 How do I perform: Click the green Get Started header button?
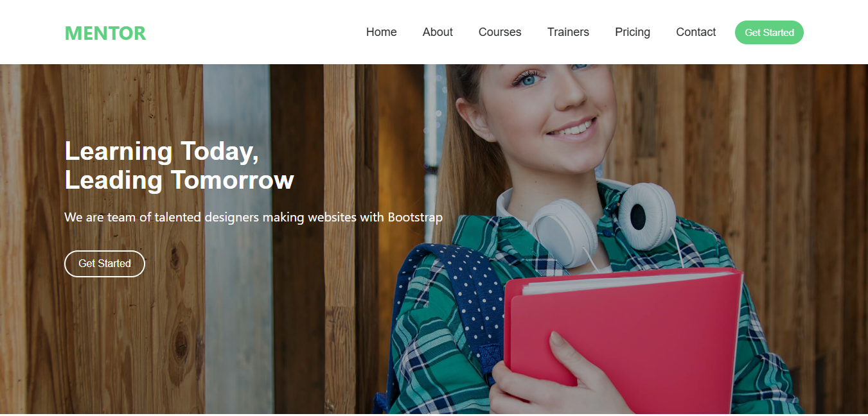click(x=769, y=32)
